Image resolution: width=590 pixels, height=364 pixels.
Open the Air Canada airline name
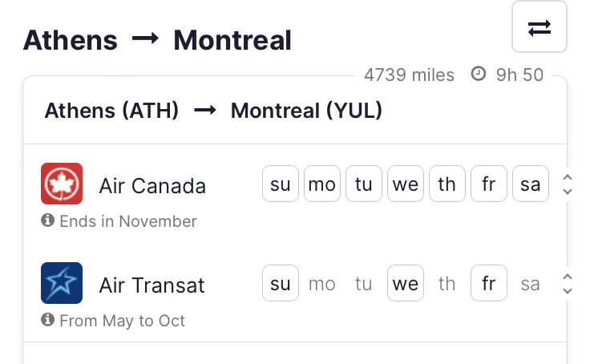pos(152,186)
